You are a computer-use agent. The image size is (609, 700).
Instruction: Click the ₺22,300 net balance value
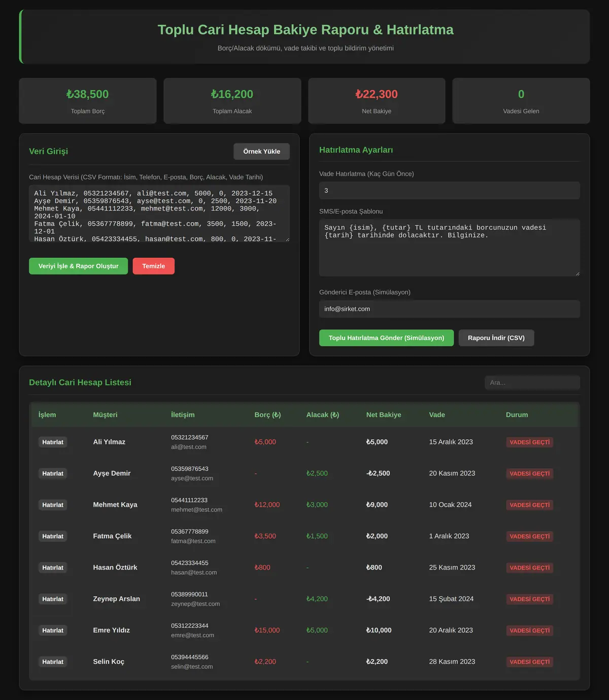[377, 94]
